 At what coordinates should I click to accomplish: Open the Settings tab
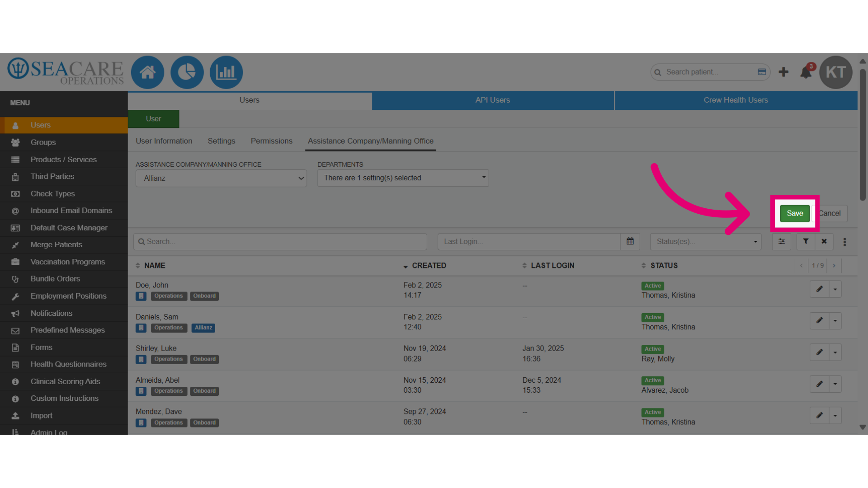click(x=222, y=141)
